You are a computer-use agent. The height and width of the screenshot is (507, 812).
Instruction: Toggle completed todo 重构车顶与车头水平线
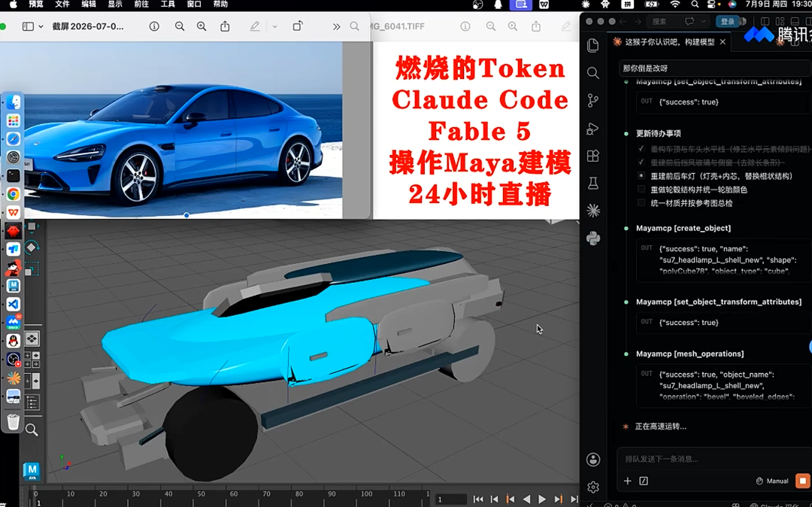pyautogui.click(x=641, y=149)
